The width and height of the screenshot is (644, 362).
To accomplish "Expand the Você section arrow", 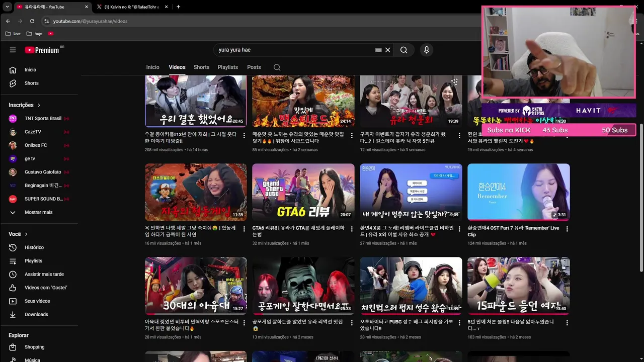I will [26, 234].
